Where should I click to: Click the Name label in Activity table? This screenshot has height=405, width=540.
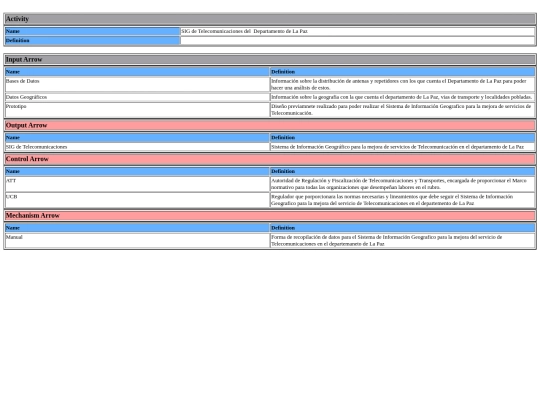click(92, 31)
